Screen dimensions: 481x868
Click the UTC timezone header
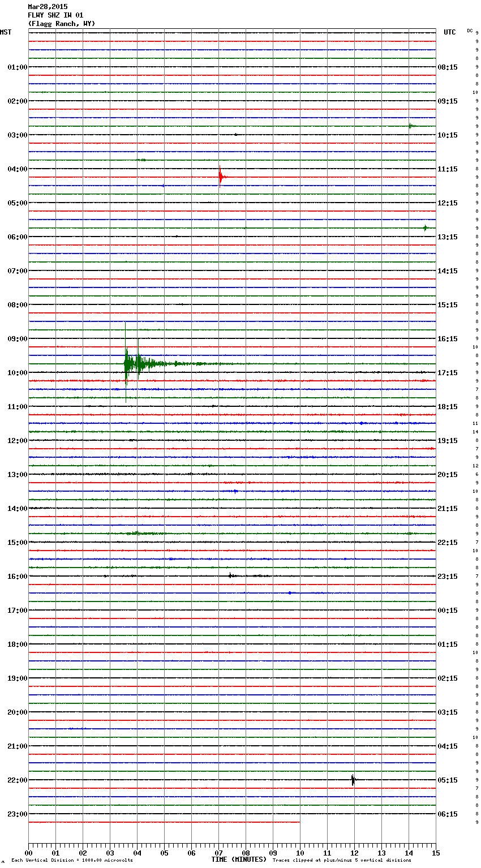[450, 32]
